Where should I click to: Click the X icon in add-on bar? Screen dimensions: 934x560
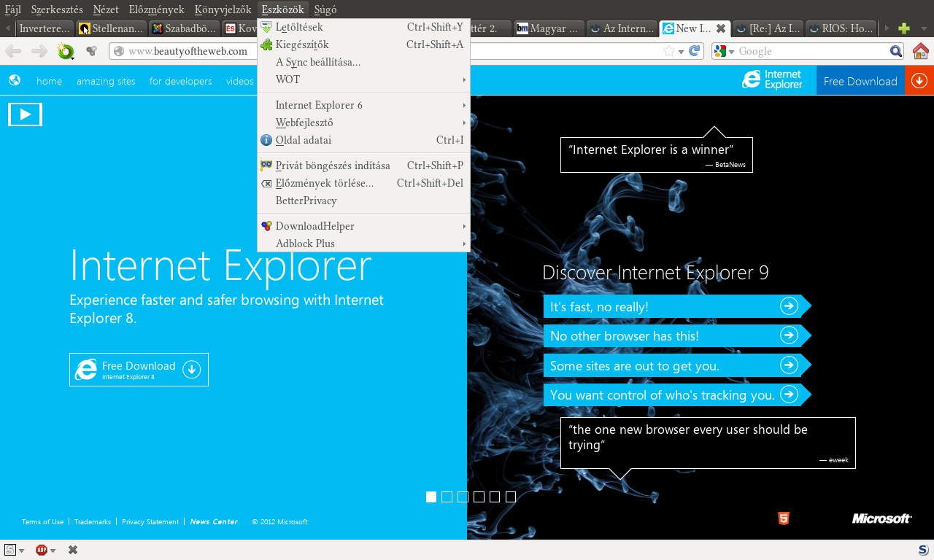73,550
